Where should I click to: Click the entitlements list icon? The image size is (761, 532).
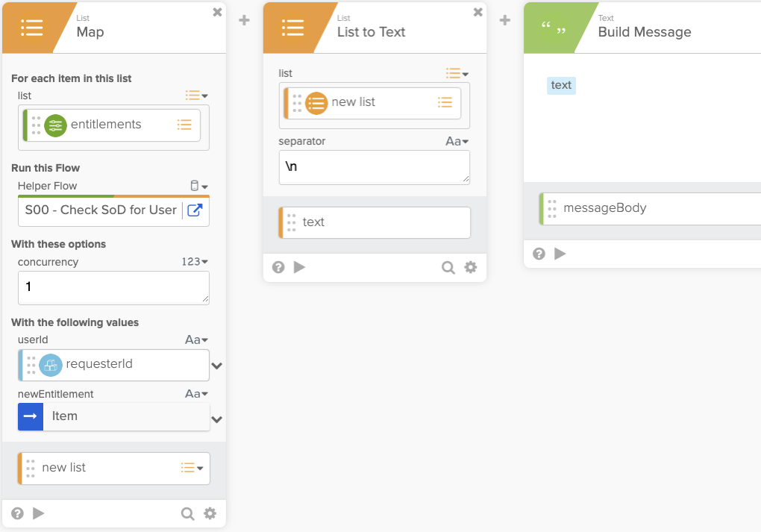pyautogui.click(x=184, y=125)
